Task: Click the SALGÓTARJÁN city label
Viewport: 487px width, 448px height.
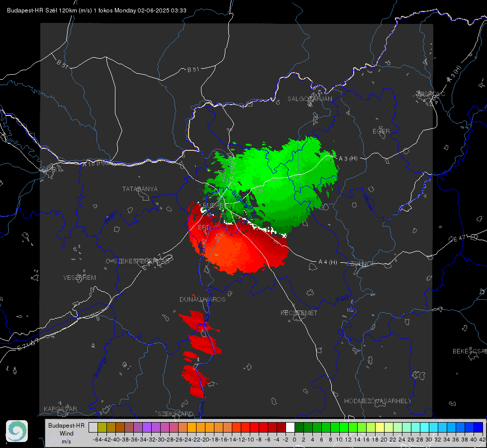Action: pyautogui.click(x=309, y=99)
